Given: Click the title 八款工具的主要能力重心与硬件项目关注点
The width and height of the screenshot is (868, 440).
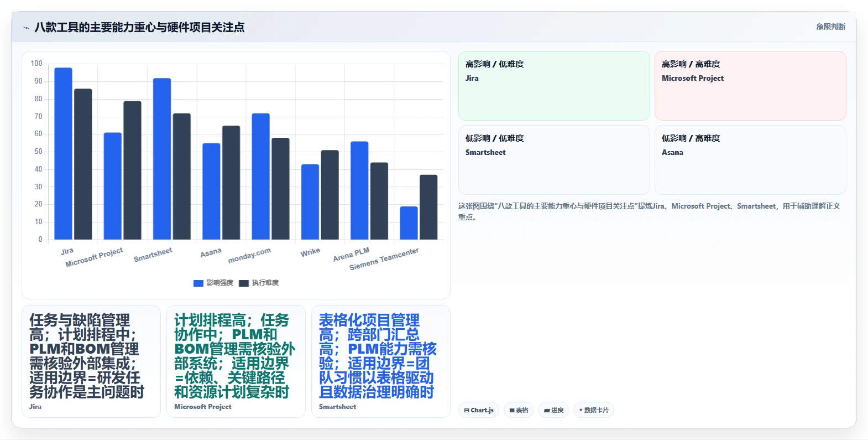Looking at the screenshot, I should [139, 27].
